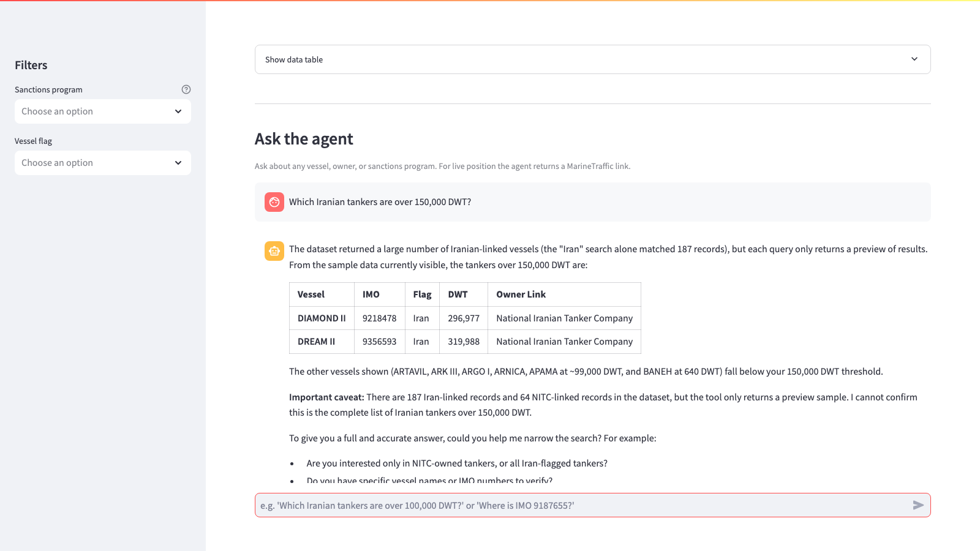Click the Ask the agent heading
Image resolution: width=980 pixels, height=551 pixels.
click(x=304, y=139)
